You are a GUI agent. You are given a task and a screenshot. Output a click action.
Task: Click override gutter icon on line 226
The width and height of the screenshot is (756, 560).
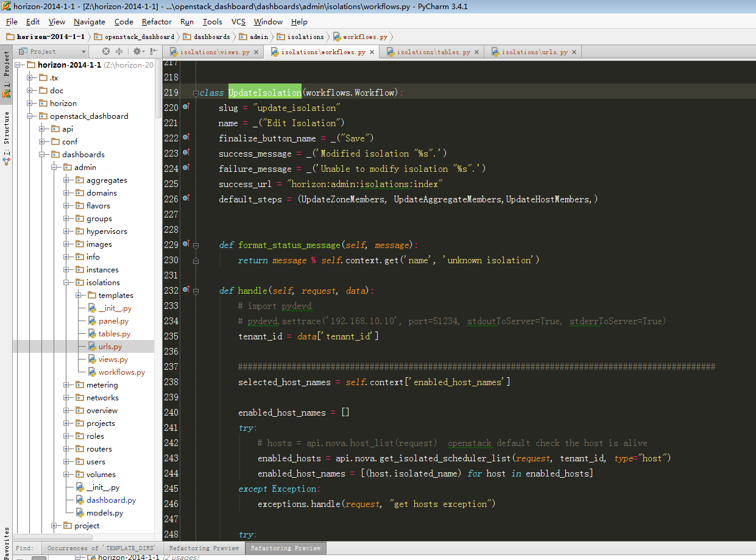(x=186, y=199)
